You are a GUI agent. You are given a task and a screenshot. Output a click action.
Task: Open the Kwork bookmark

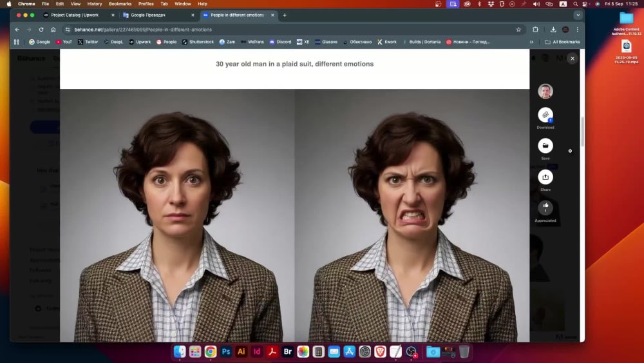click(387, 42)
